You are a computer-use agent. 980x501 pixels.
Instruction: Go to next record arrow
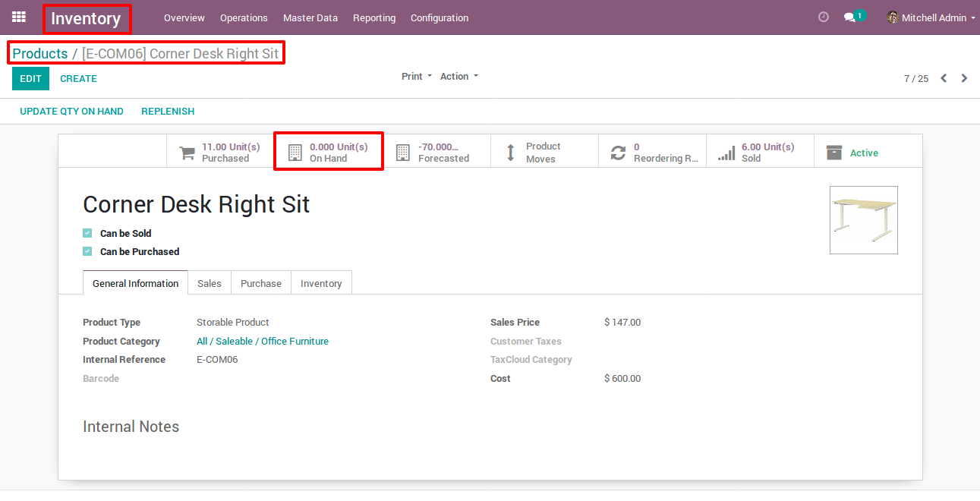(964, 78)
